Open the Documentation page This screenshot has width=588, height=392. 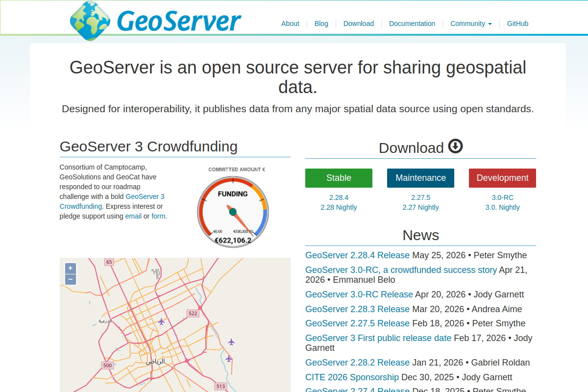[x=412, y=24]
